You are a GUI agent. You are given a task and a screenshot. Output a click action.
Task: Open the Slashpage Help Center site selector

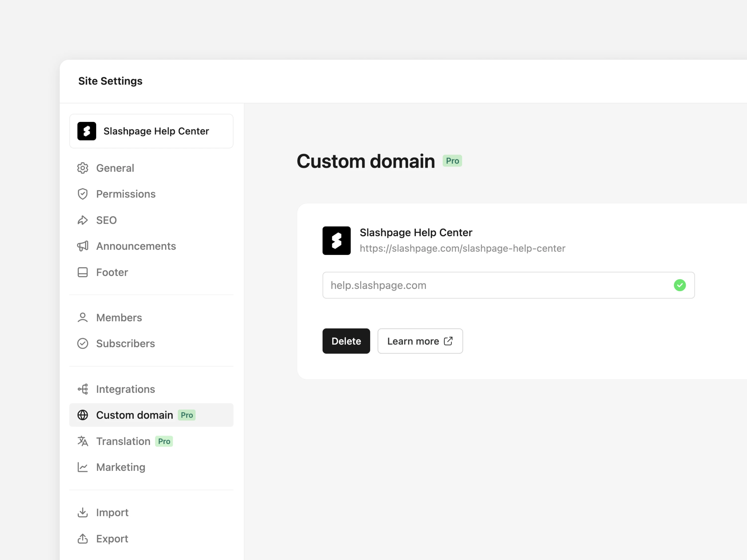point(151,131)
